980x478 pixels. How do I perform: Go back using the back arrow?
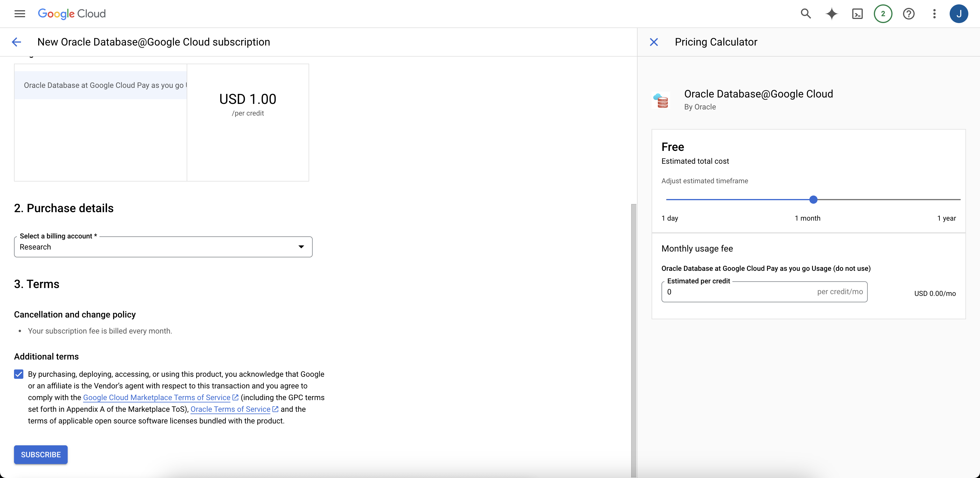point(16,42)
